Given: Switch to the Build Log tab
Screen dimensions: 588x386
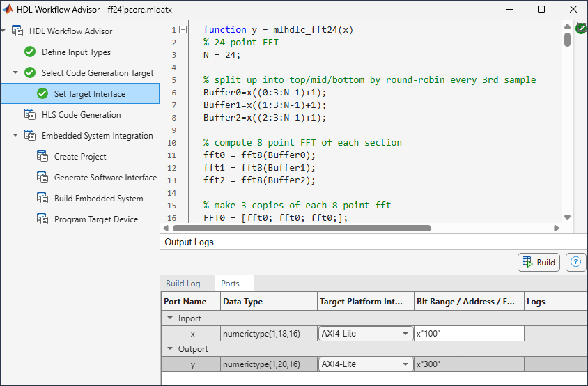Looking at the screenshot, I should (x=183, y=283).
